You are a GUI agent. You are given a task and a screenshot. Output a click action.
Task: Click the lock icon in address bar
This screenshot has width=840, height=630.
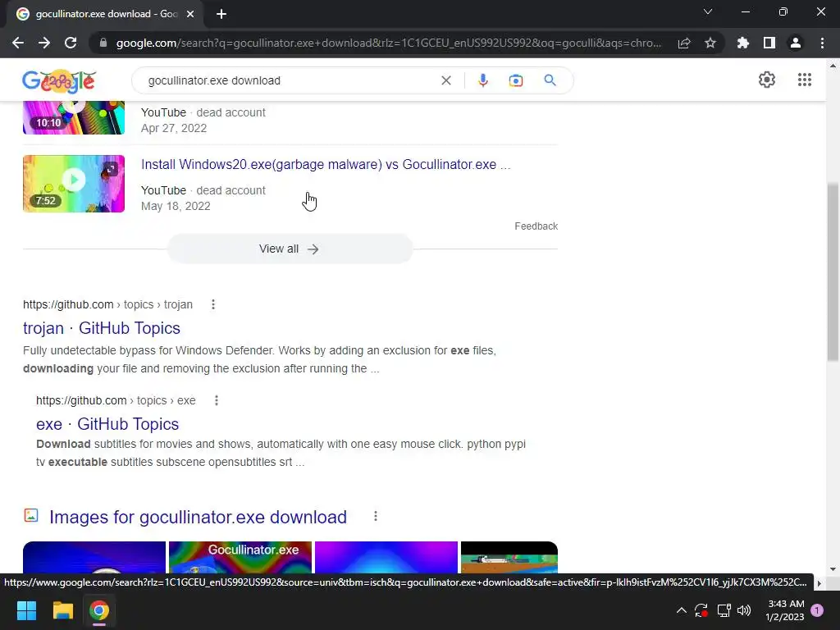click(x=103, y=43)
